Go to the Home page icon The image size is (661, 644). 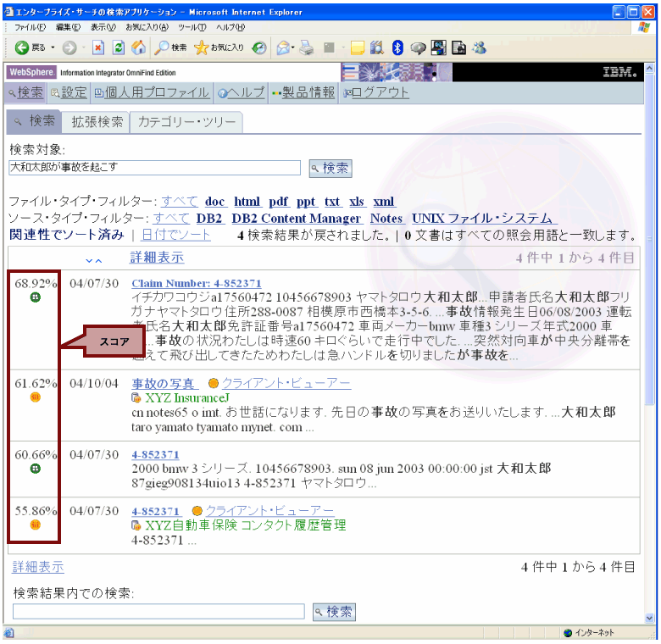[138, 47]
